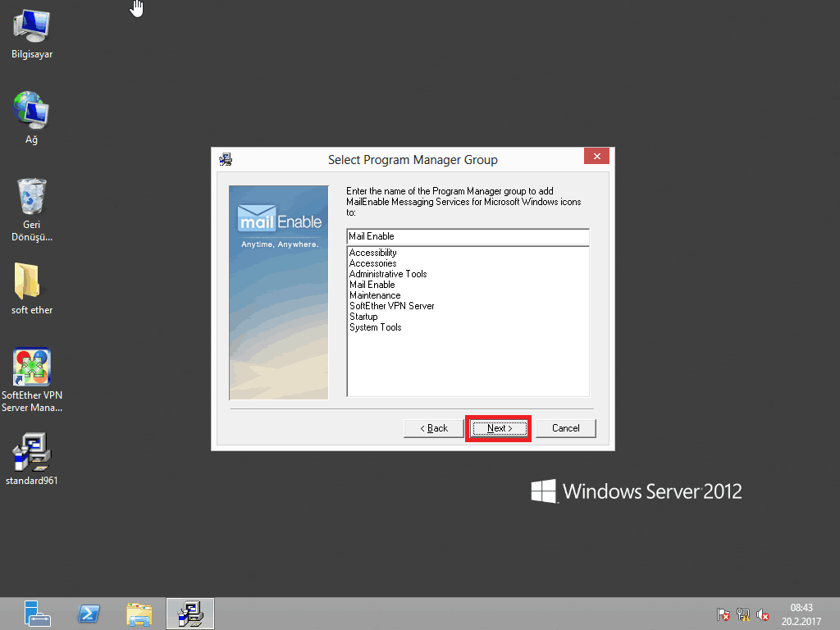Launch PowerShell from the taskbar
Image resolution: width=840 pixels, height=630 pixels.
coord(89,613)
